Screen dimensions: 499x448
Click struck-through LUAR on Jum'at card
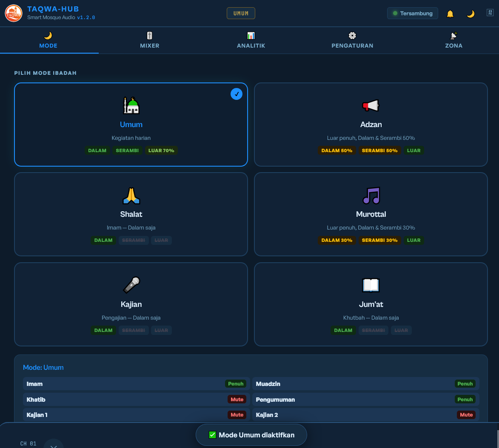(x=401, y=330)
